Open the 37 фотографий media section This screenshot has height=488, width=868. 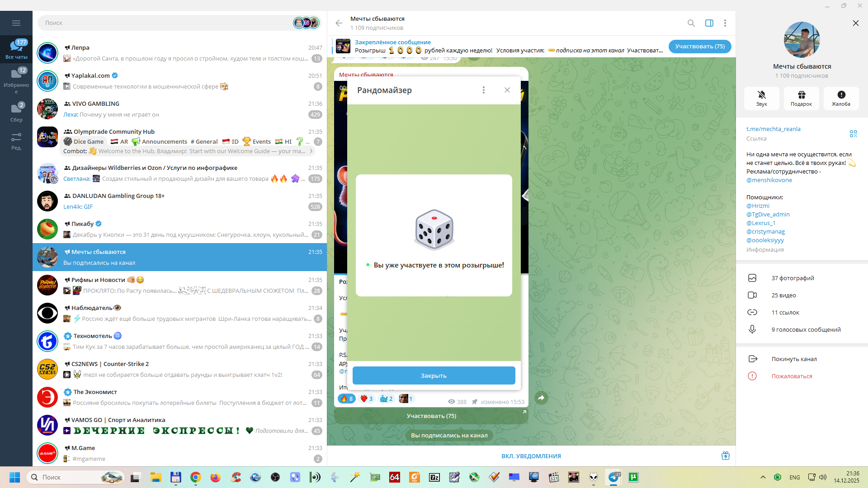click(793, 278)
